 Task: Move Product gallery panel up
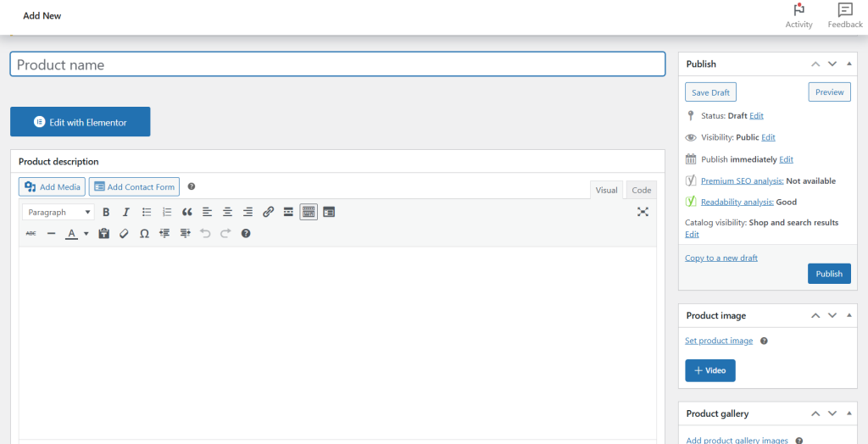coord(815,413)
